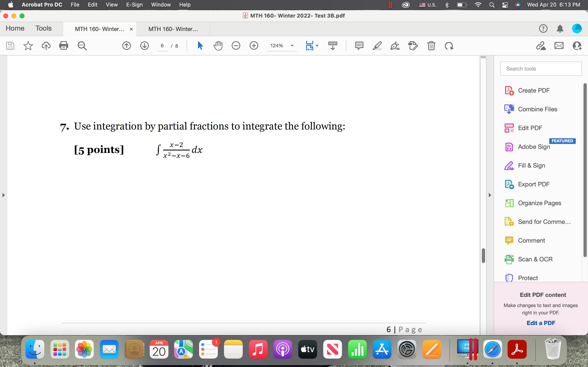The height and width of the screenshot is (367, 588).
Task: Activate the Selection arrow tool
Action: pos(200,45)
